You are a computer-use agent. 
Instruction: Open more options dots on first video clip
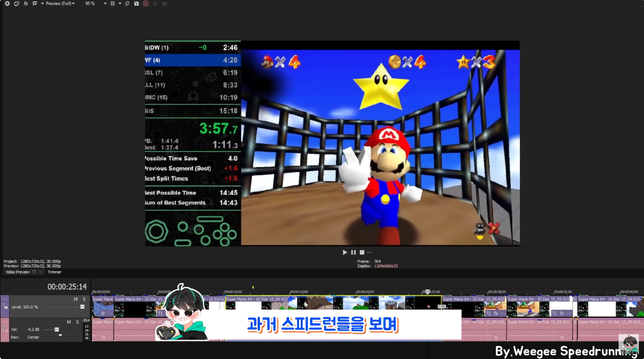pos(110,313)
